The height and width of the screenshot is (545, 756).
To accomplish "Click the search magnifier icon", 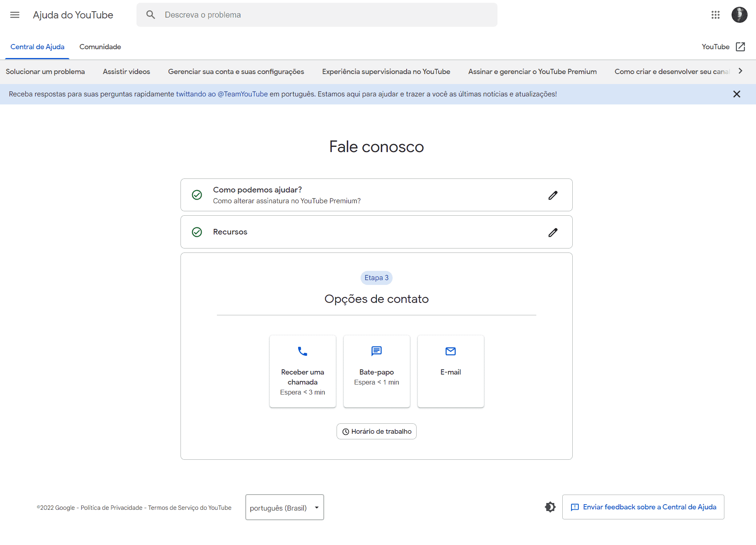I will point(150,15).
